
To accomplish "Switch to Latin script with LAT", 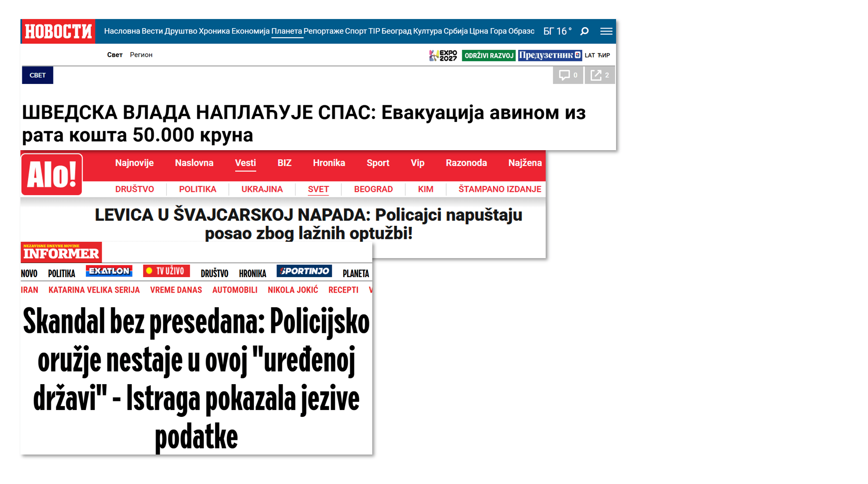I will click(x=590, y=55).
